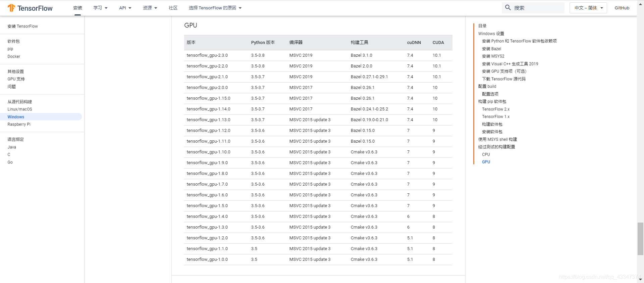Jump to 安装 Visual C++ 生成工具 2019
Image resolution: width=644 pixels, height=283 pixels.
coord(510,64)
